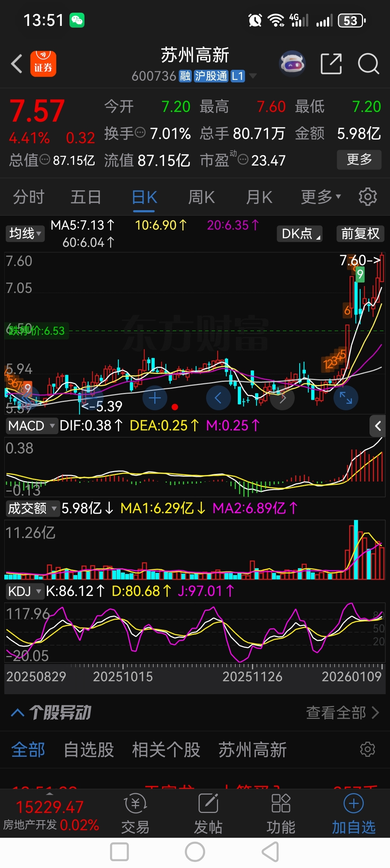Tap info icon next to 市盈
Viewport: 390px width, 868px height.
tap(243, 159)
